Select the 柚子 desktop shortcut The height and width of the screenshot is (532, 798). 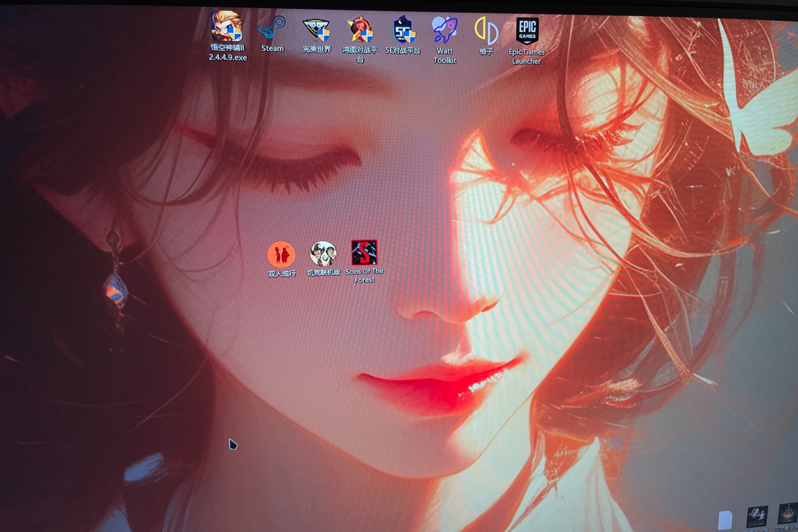point(486,31)
